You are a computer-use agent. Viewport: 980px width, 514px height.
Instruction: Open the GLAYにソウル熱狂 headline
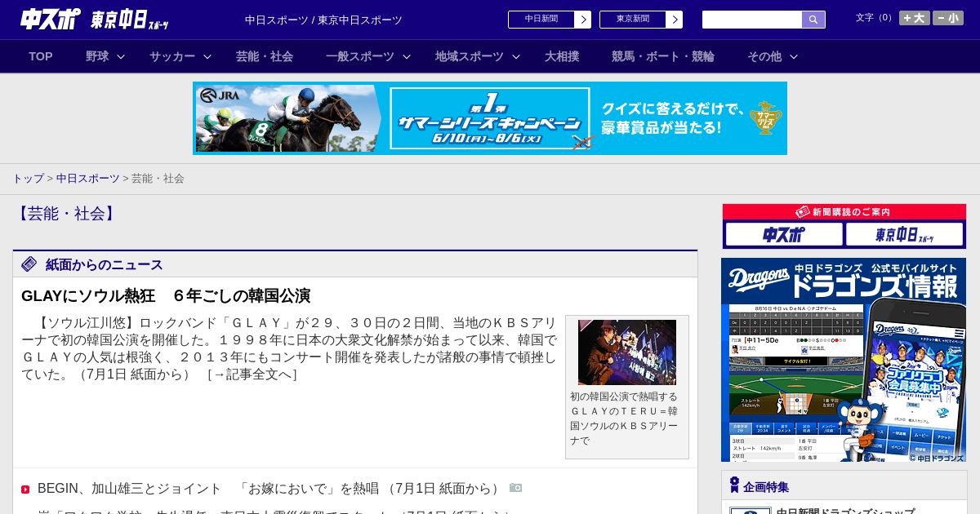click(x=166, y=296)
